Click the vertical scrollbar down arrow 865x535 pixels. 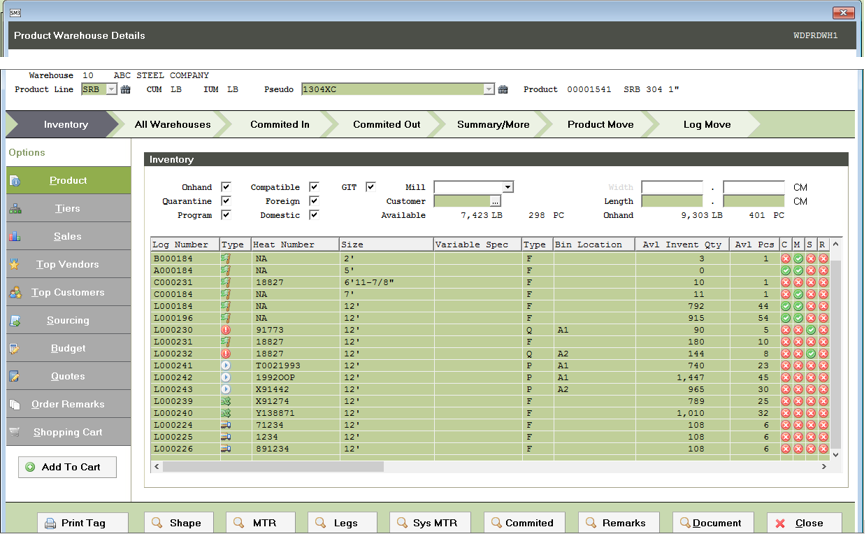(836, 455)
